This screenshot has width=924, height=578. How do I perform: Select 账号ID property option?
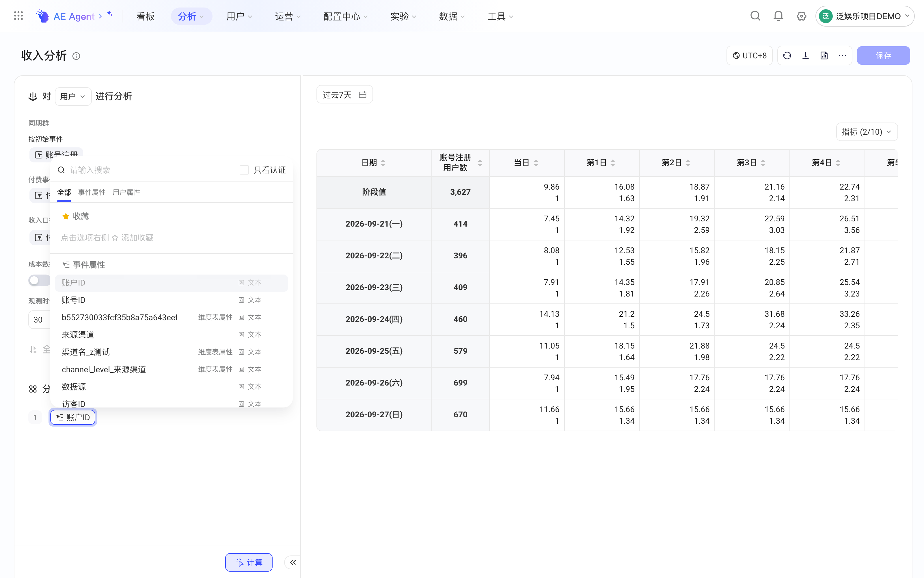coord(172,300)
